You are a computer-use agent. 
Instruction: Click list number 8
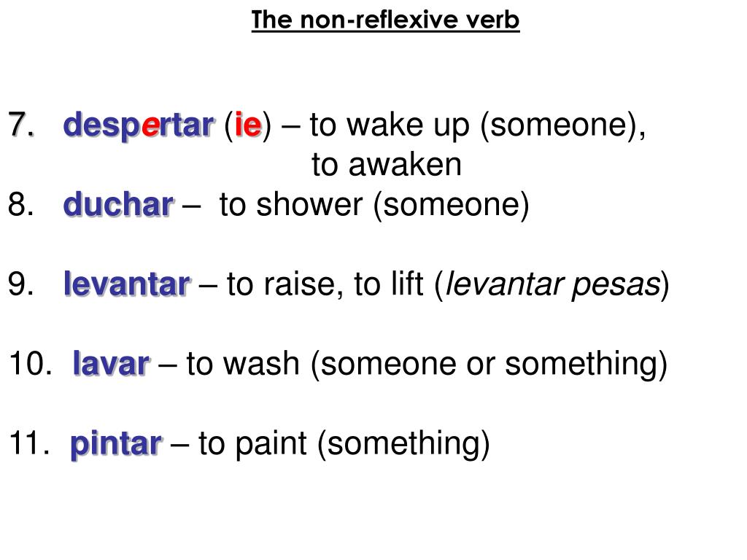click(x=21, y=205)
